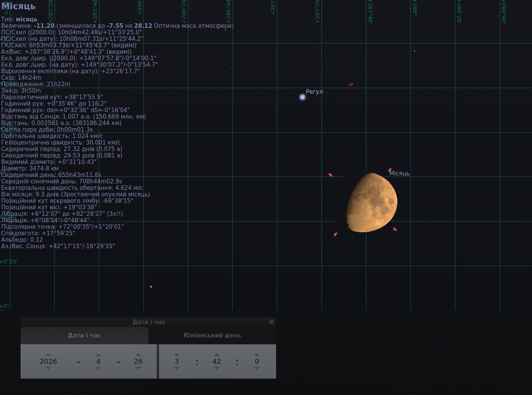Click the day field showing 26
The height and width of the screenshot is (395, 532).
[138, 361]
